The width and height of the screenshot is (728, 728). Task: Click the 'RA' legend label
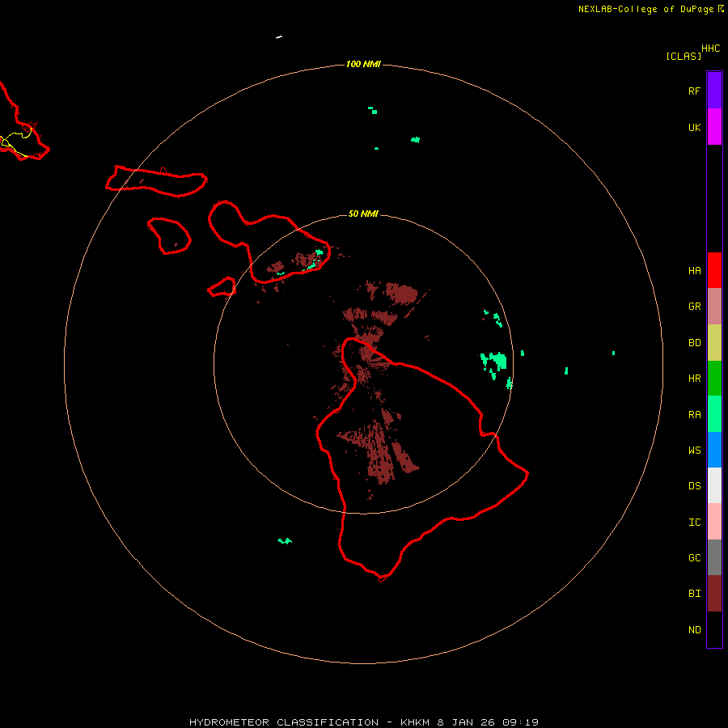pos(694,415)
